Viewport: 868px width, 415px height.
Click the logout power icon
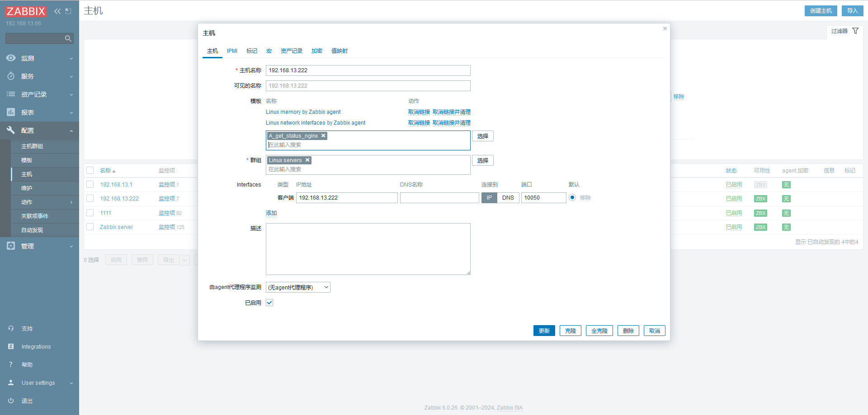tap(11, 401)
